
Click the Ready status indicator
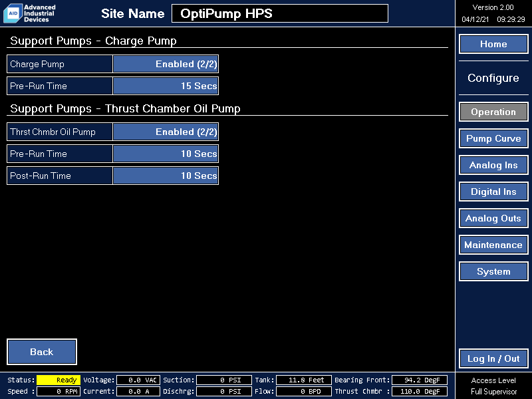tap(59, 380)
